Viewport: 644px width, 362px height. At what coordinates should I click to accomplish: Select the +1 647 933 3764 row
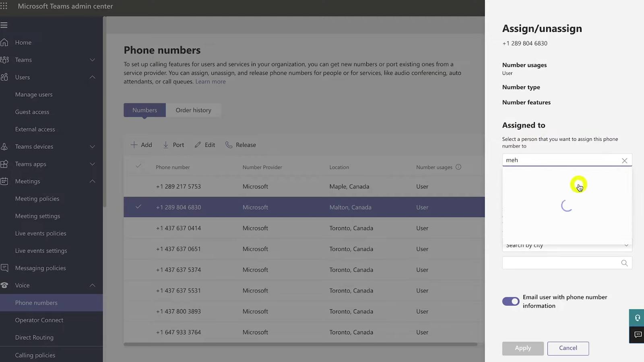[x=304, y=332]
